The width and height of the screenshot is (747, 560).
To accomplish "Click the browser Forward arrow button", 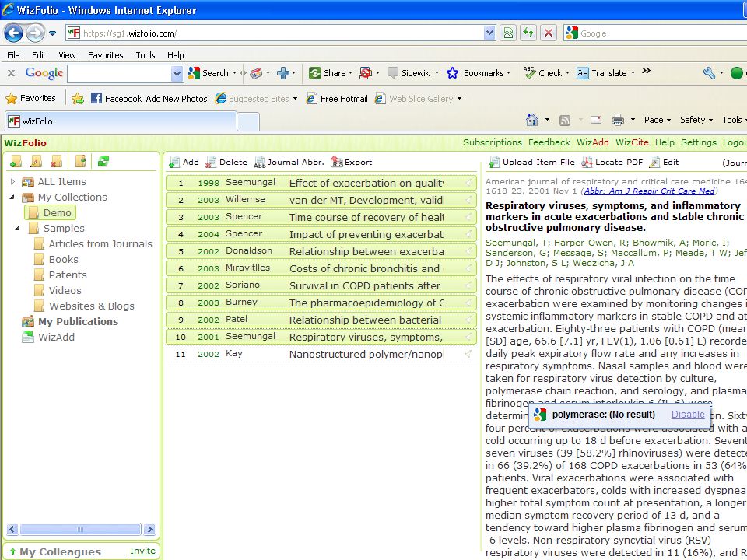I will pyautogui.click(x=35, y=33).
